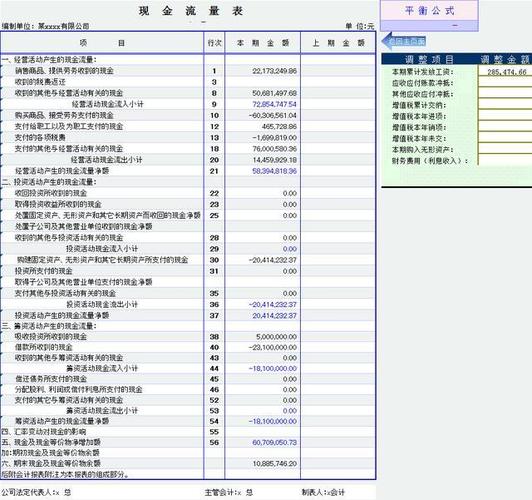Select the 筹资活动现金流出小计 row label
The image size is (532, 500).
click(x=102, y=410)
